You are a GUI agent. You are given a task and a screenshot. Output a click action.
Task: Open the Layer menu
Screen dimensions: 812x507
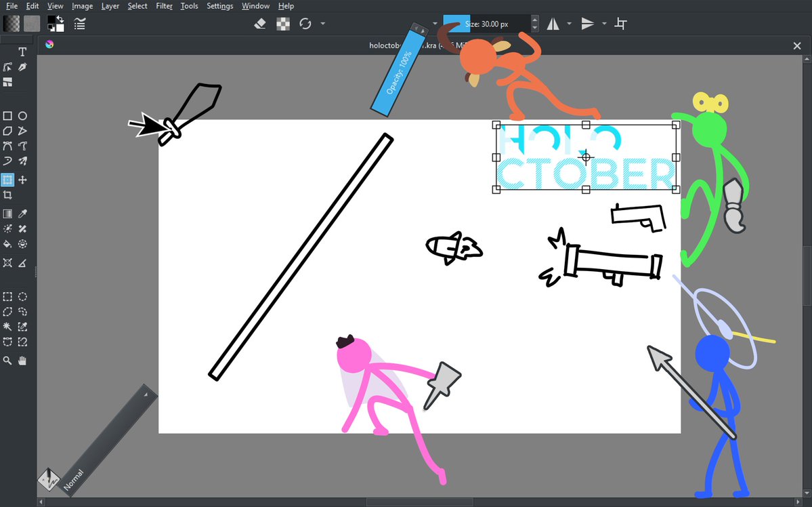pyautogui.click(x=110, y=5)
